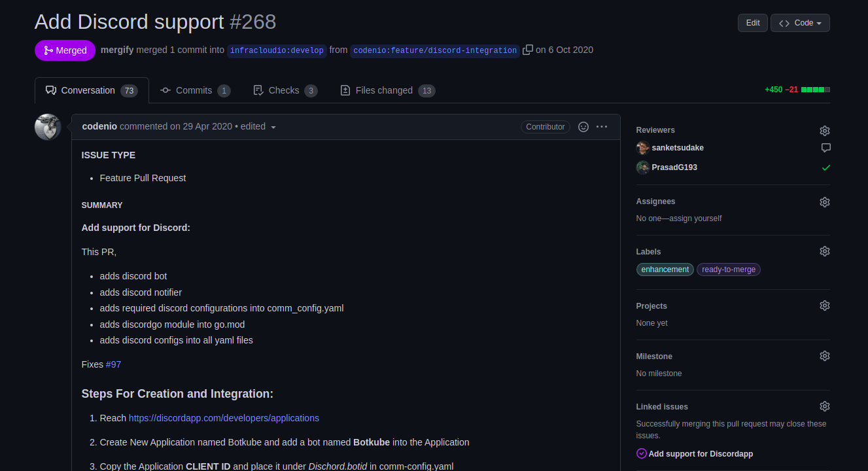Screen dimensions: 868x471
Task: Open linked issue #97
Action: [x=113, y=364]
